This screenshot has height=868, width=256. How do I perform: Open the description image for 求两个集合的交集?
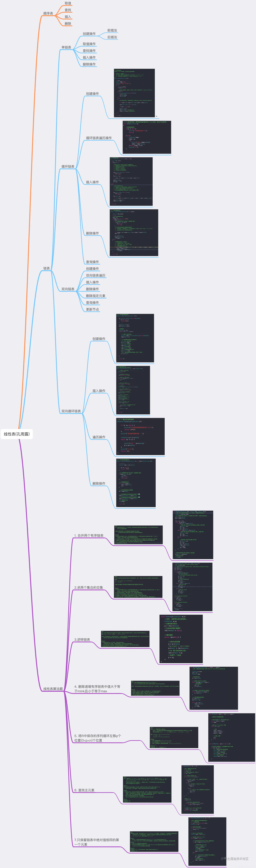tap(138, 587)
